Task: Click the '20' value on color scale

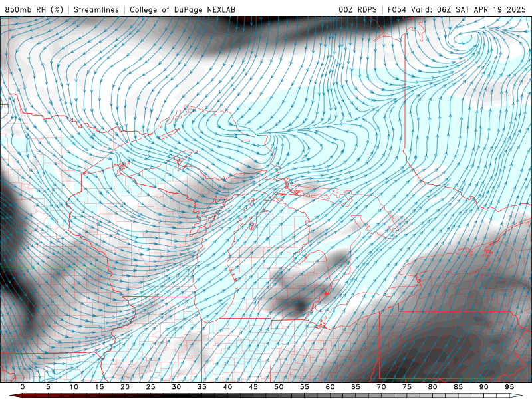Action: [125, 387]
